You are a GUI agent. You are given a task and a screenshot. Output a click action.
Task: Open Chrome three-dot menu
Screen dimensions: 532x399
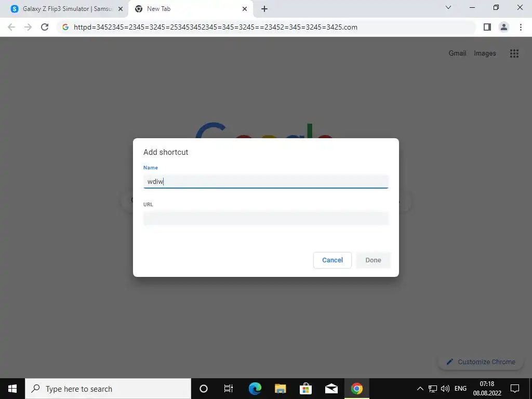point(521,27)
